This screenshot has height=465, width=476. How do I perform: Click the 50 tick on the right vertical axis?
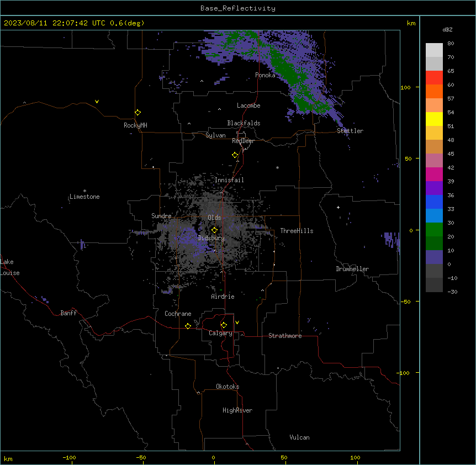[408, 158]
